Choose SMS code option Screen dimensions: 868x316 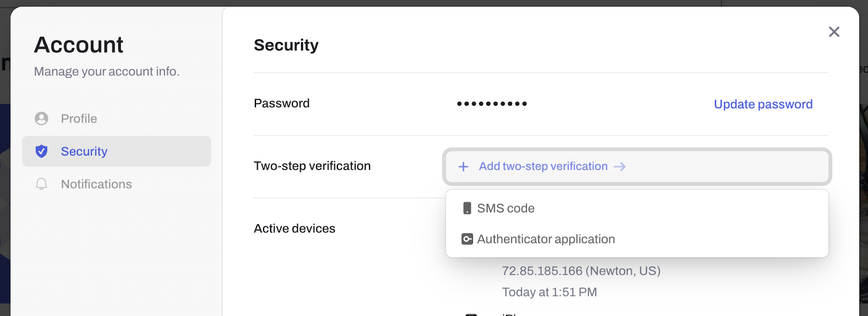point(637,208)
